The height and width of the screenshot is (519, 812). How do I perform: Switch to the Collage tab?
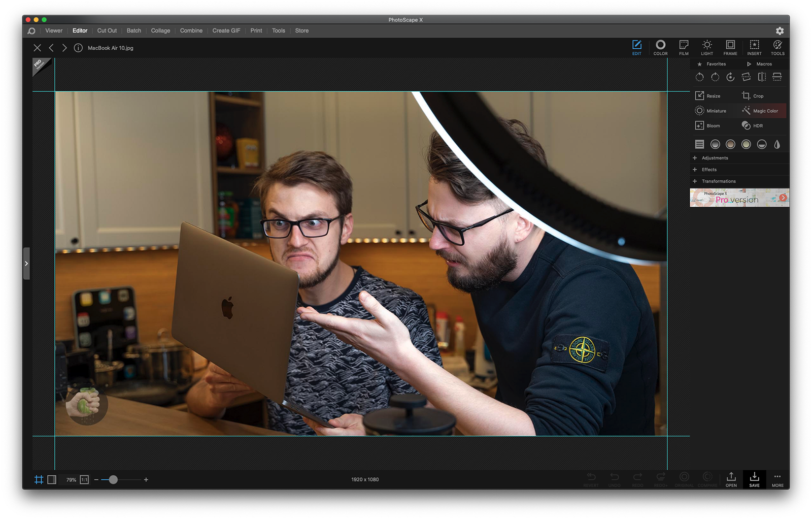point(160,31)
